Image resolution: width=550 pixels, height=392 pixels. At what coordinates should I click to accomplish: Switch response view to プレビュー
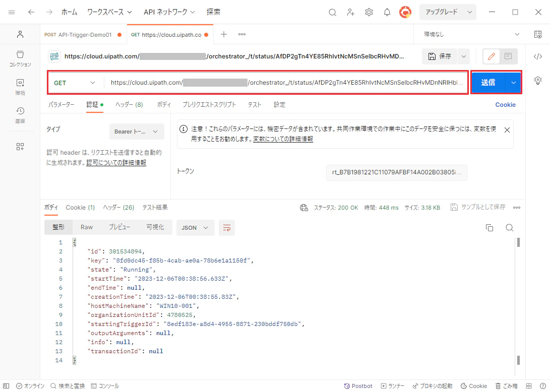(119, 228)
